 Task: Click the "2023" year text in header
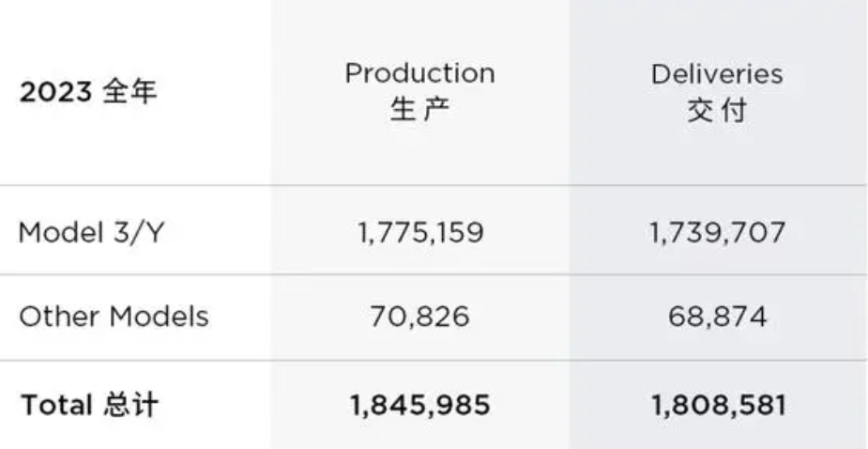[x=55, y=95]
